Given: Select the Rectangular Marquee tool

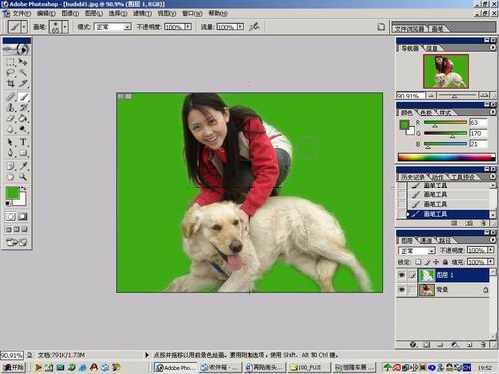Looking at the screenshot, I should click(x=11, y=62).
